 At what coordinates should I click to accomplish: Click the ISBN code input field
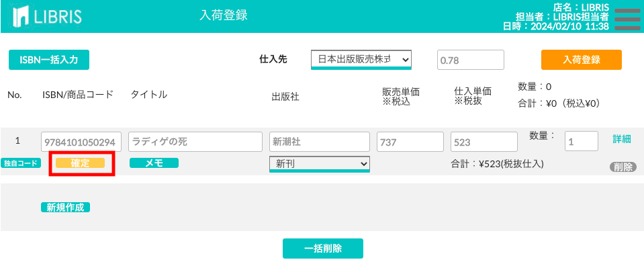click(81, 142)
